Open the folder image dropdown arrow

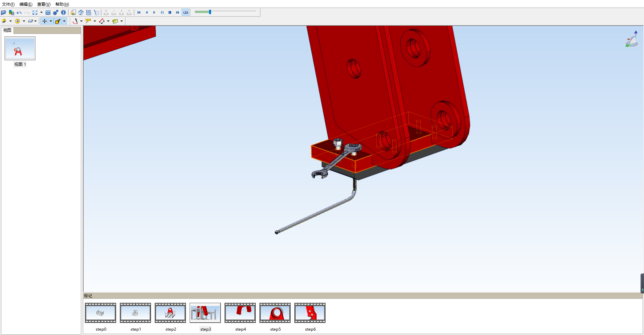(x=121, y=21)
